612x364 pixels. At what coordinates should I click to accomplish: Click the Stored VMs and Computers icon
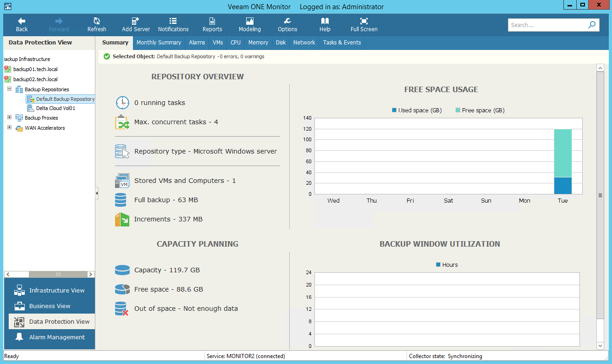pos(122,181)
